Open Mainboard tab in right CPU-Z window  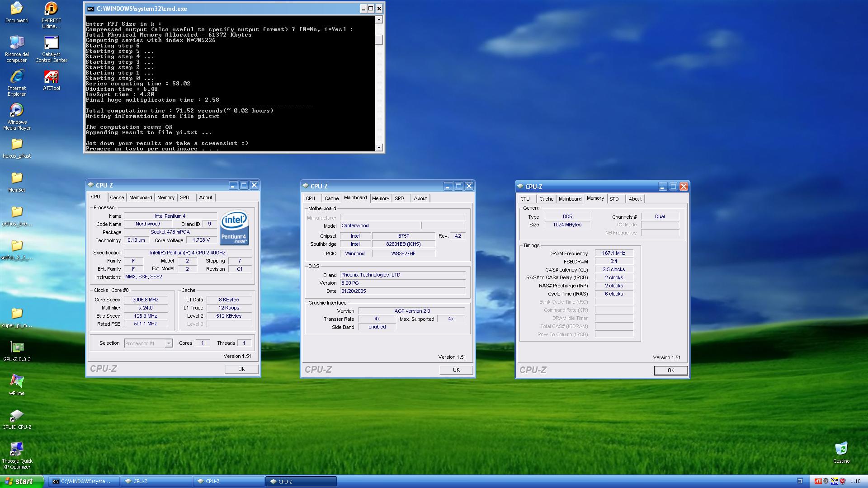tap(570, 199)
